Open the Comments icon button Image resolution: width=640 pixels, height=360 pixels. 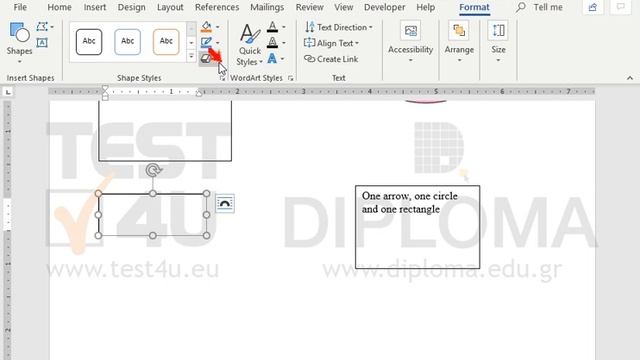pos(620,7)
